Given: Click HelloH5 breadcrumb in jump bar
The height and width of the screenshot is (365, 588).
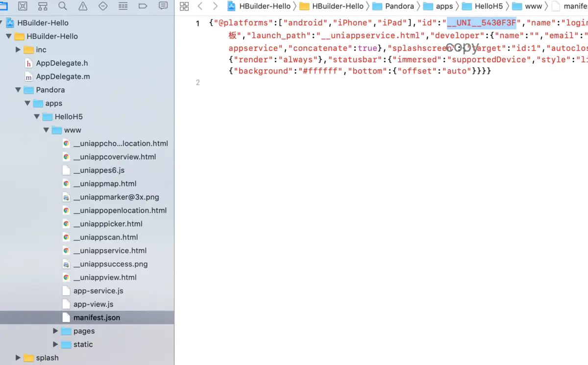Looking at the screenshot, I should coord(483,6).
